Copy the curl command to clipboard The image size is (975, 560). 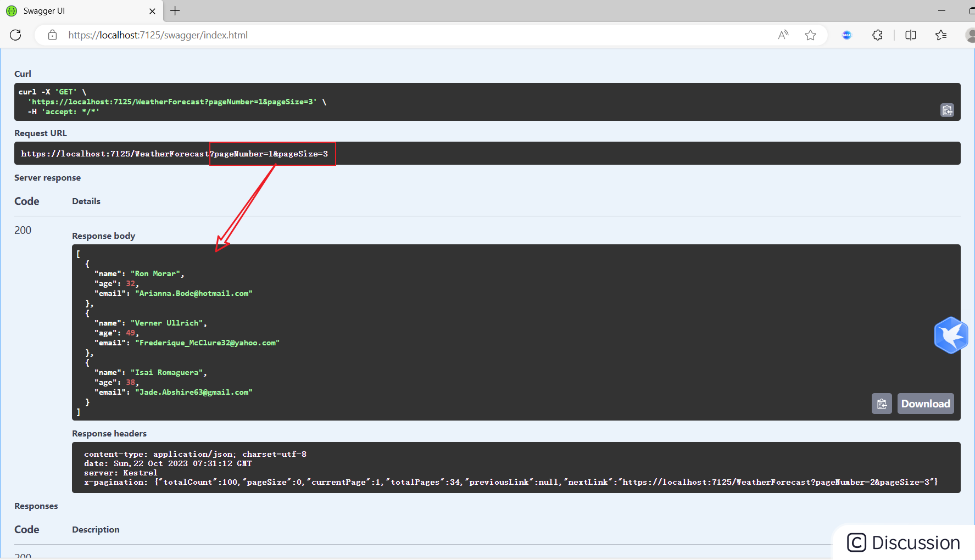pos(947,110)
